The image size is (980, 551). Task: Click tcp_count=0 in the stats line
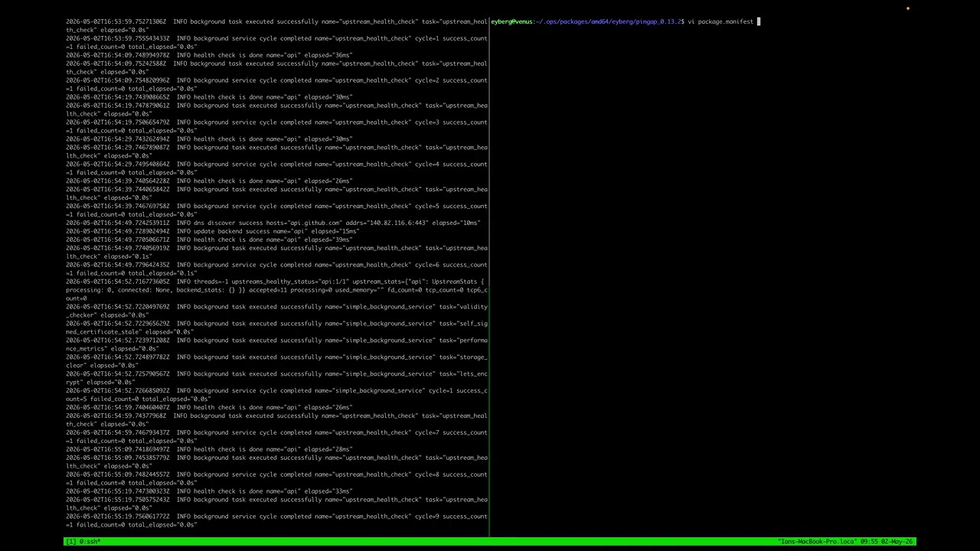click(446, 290)
